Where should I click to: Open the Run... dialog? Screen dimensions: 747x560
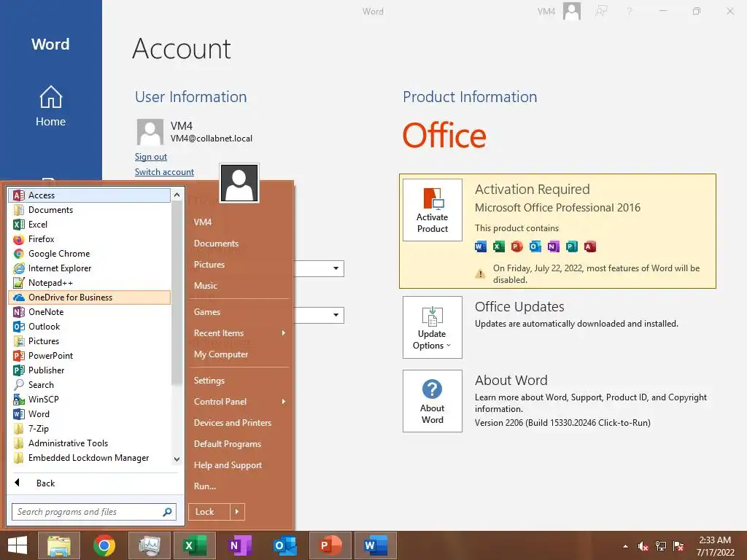tap(239, 486)
